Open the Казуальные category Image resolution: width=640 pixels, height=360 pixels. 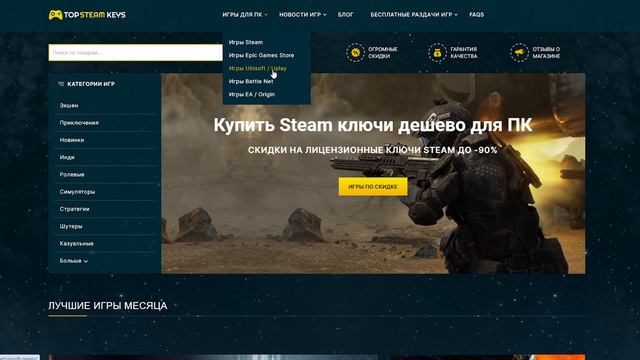click(x=76, y=244)
